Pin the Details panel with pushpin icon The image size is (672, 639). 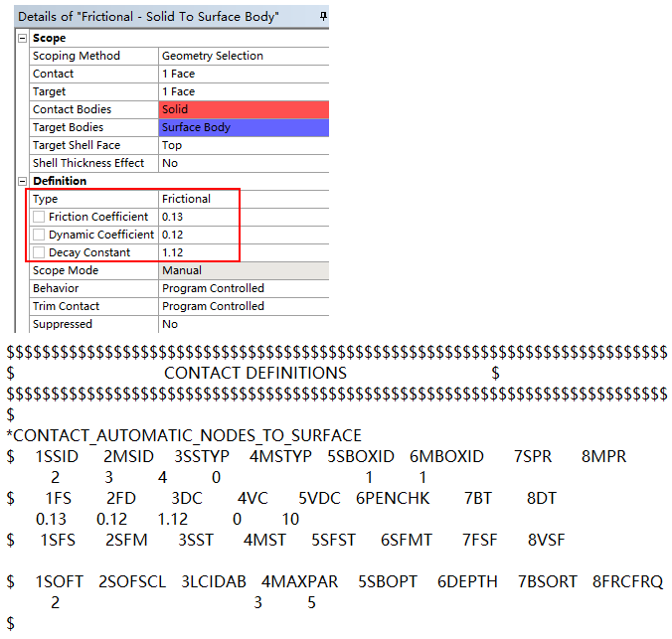pos(323,16)
